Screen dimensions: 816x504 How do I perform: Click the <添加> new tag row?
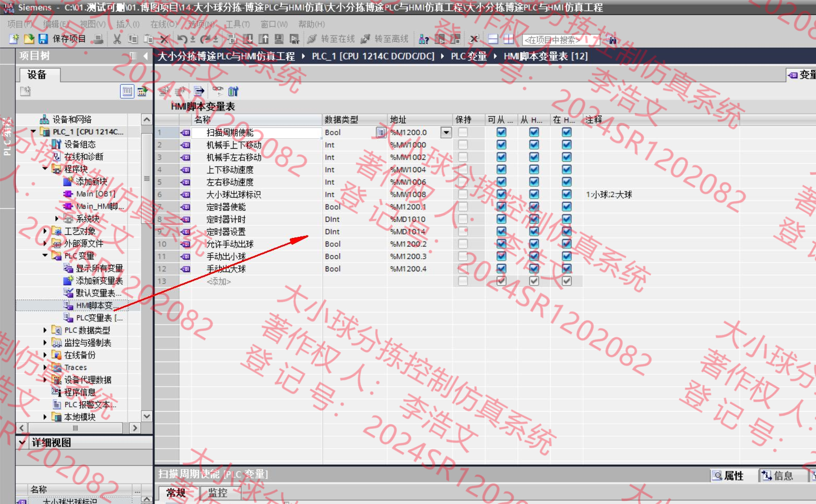[x=219, y=281]
